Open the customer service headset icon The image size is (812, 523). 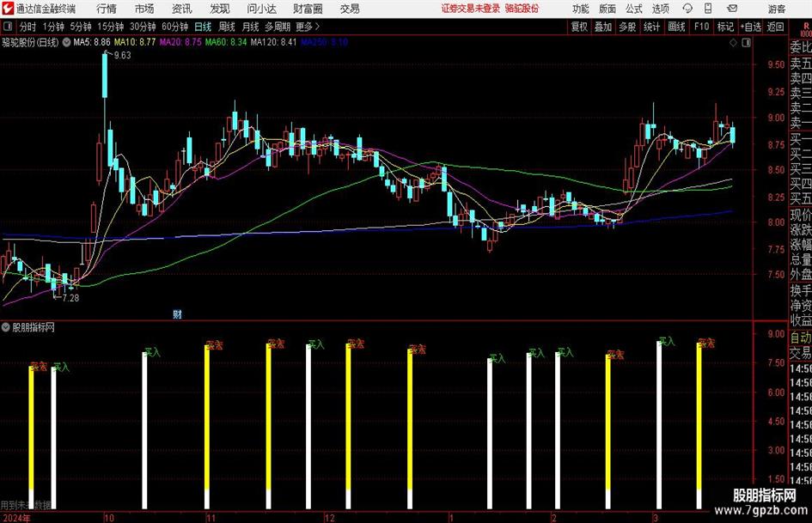tap(687, 9)
